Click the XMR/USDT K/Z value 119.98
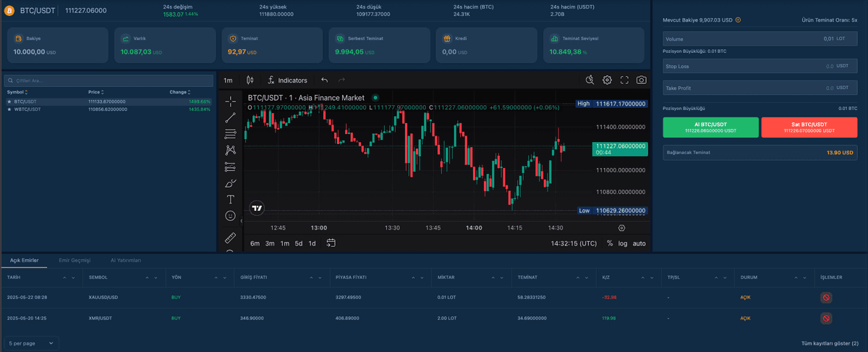The image size is (868, 352). (x=609, y=319)
